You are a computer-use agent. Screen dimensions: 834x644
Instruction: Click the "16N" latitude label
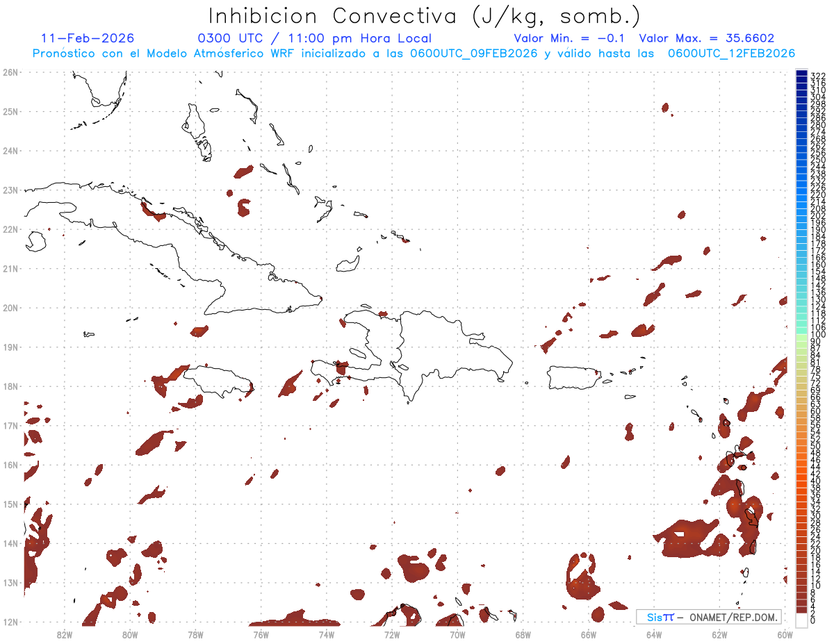10,465
